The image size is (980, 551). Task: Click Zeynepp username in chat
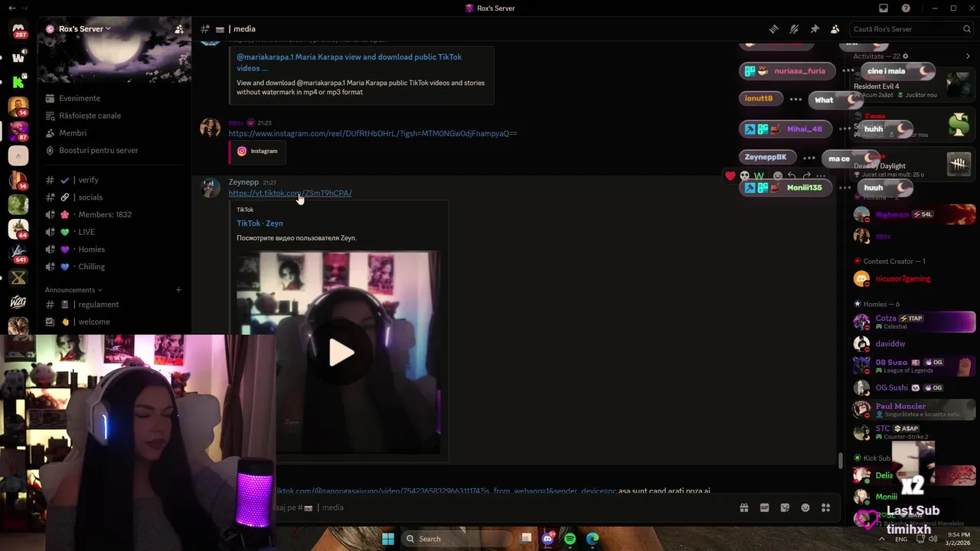tap(243, 182)
